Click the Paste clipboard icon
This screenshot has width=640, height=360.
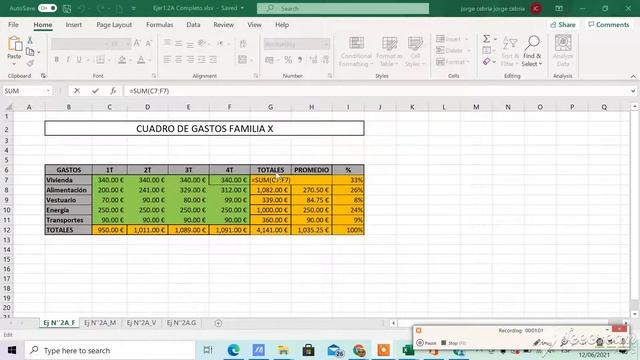tap(15, 44)
